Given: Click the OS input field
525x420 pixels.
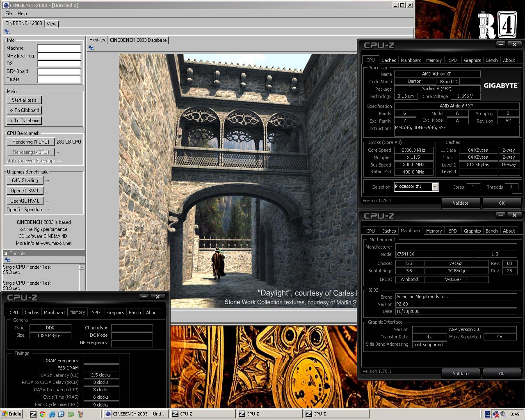Looking at the screenshot, I should coord(59,64).
